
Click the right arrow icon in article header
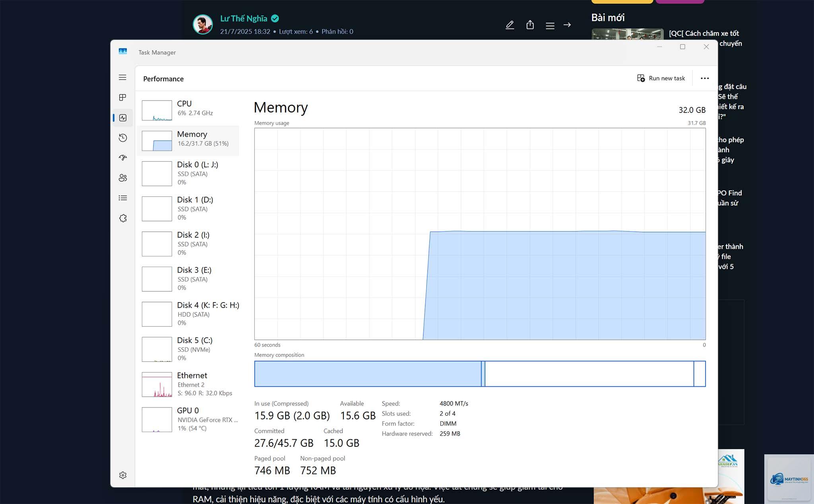point(567,25)
